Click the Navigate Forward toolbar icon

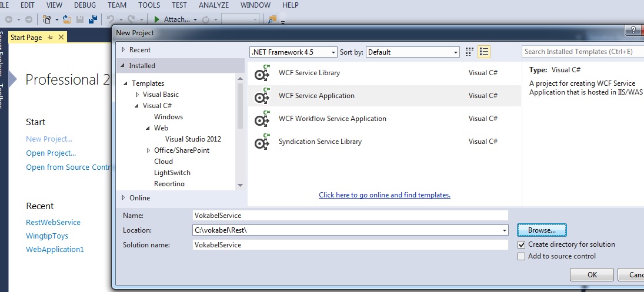click(x=28, y=19)
